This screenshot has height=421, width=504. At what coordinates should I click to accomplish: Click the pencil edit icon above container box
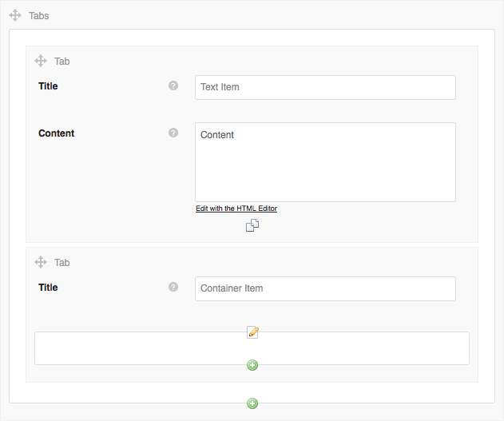[252, 332]
